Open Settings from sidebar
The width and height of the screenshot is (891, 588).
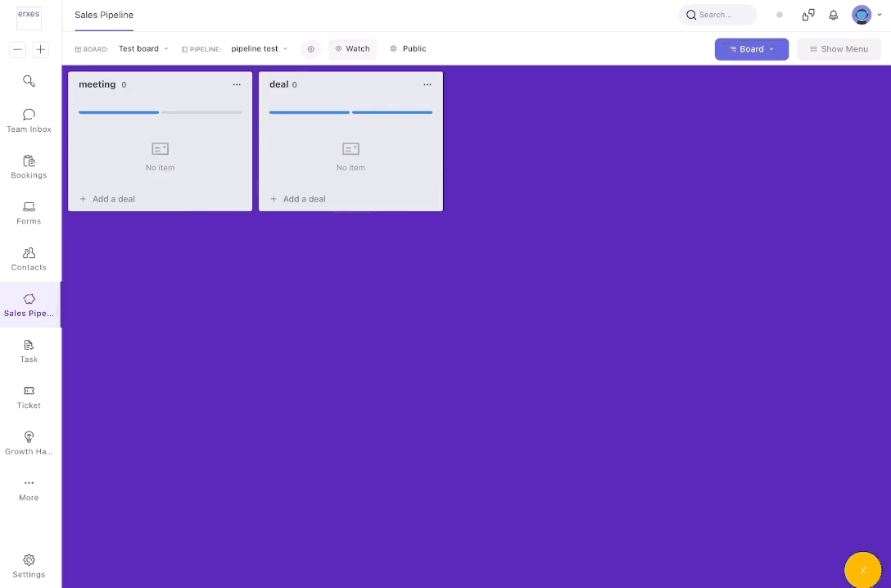[x=29, y=566]
